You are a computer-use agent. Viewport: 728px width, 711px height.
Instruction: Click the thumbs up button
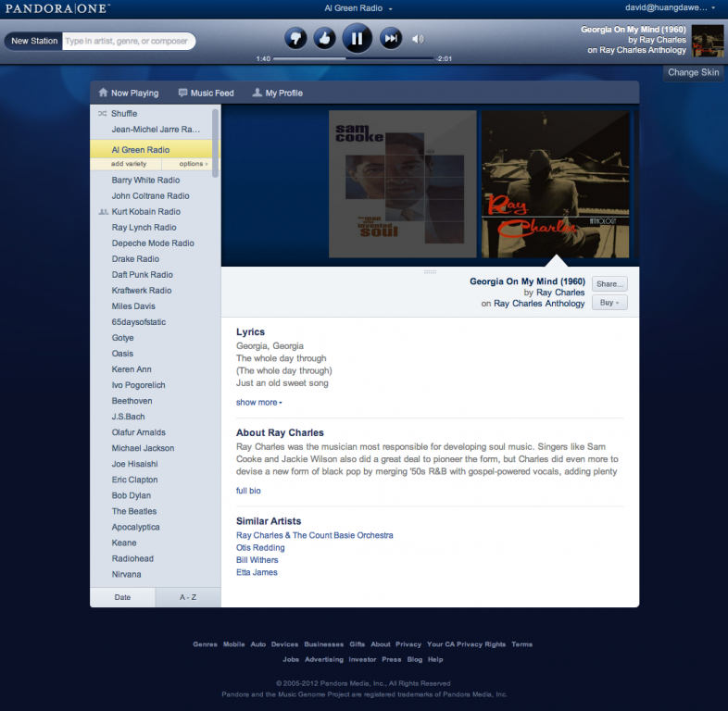(324, 39)
